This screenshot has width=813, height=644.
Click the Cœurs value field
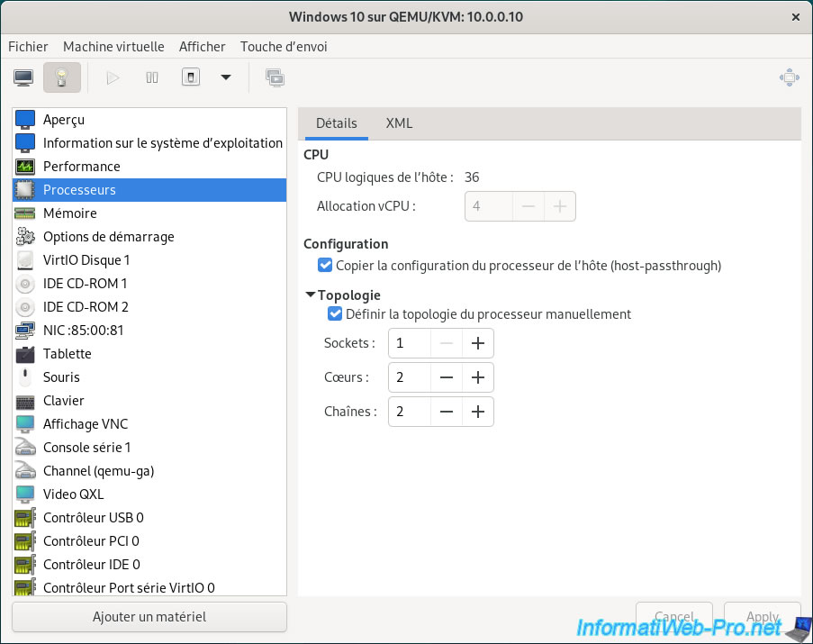pyautogui.click(x=410, y=377)
